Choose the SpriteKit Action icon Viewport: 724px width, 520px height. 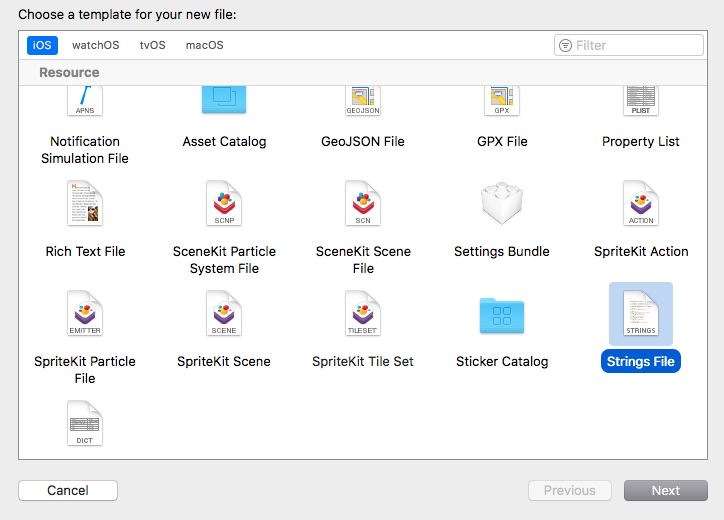(641, 203)
